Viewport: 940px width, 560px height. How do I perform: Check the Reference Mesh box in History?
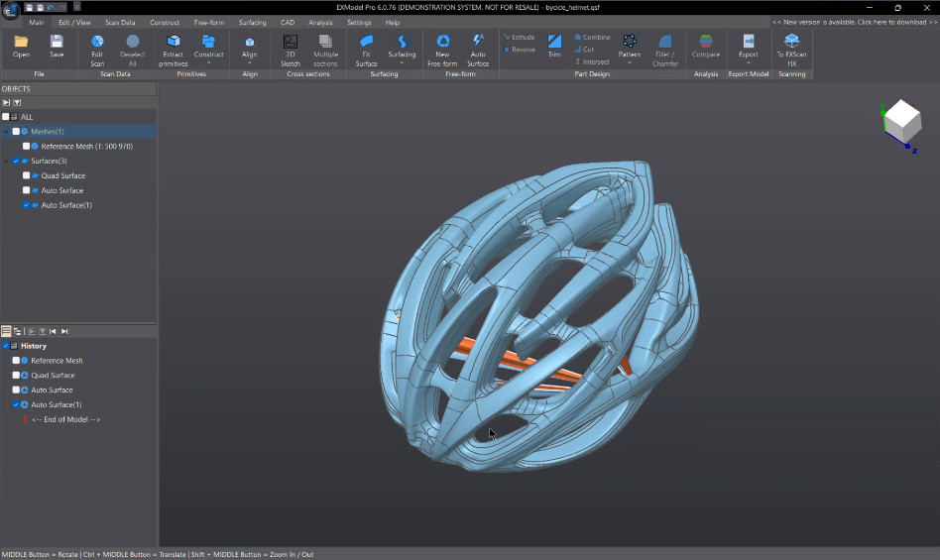coord(16,361)
